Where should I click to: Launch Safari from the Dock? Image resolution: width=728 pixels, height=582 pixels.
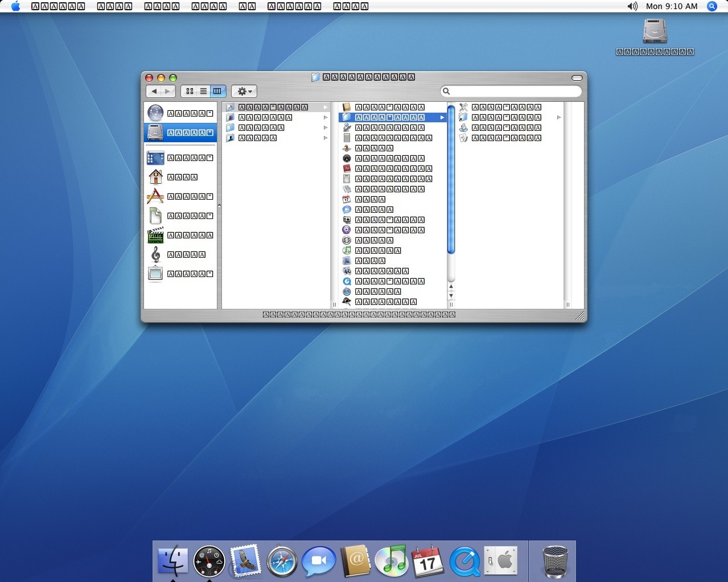tap(282, 561)
